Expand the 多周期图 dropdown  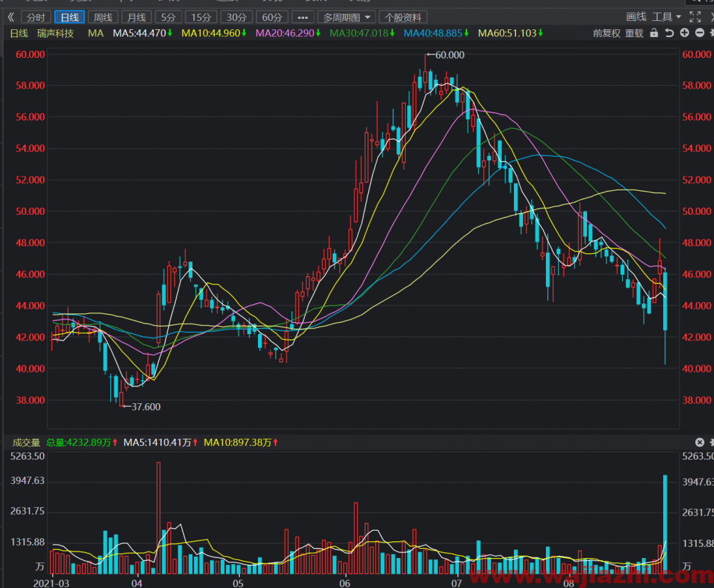[347, 17]
